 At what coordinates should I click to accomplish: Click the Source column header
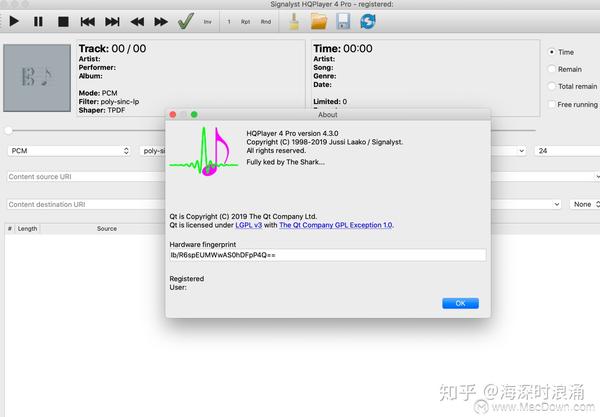tap(107, 228)
